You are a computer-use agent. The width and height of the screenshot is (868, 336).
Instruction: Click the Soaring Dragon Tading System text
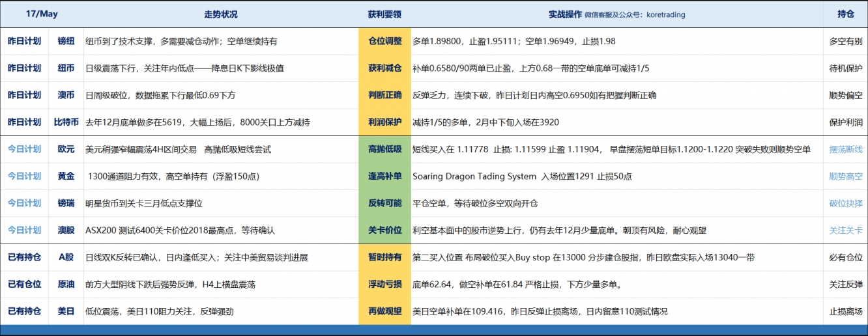pos(474,176)
